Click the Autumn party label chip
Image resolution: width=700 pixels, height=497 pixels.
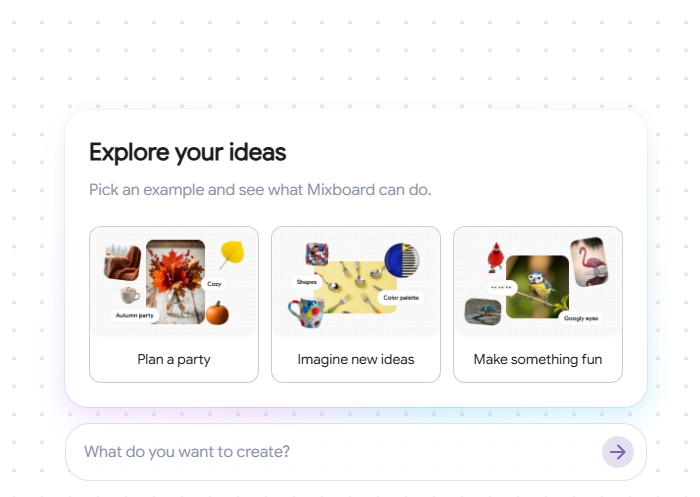point(135,316)
